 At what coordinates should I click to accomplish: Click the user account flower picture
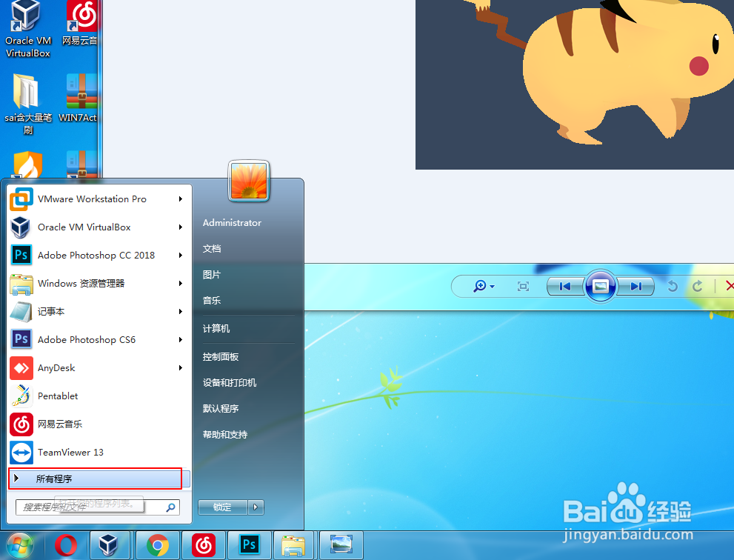(249, 181)
